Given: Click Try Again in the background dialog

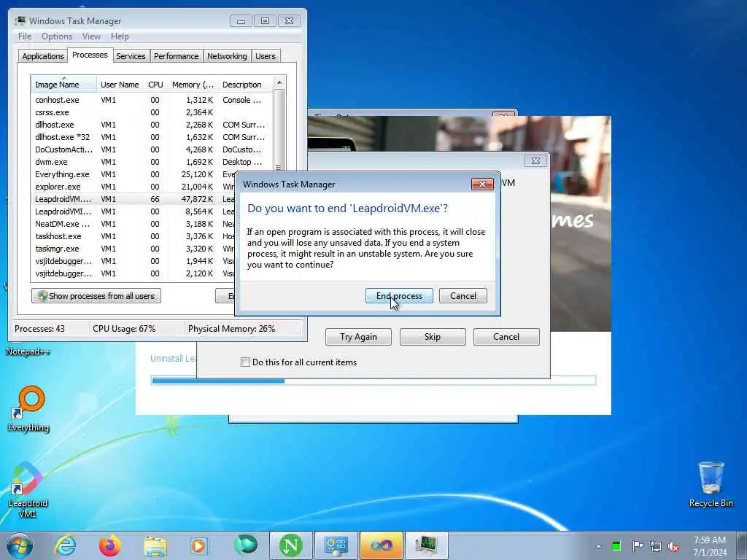Looking at the screenshot, I should tap(358, 337).
